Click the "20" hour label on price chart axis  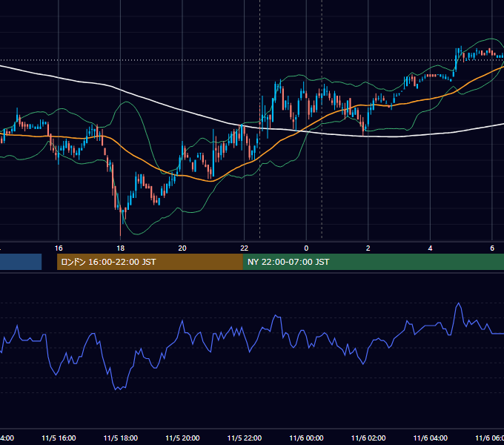[x=182, y=248]
